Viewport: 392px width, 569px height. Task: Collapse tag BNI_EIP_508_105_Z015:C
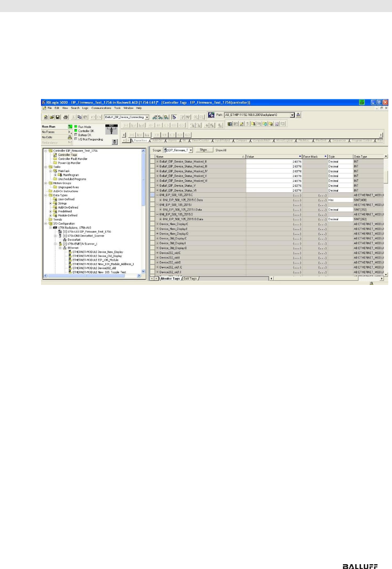(157, 195)
